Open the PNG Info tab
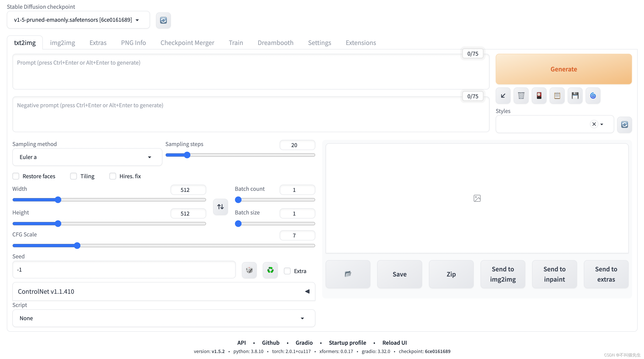 [133, 42]
